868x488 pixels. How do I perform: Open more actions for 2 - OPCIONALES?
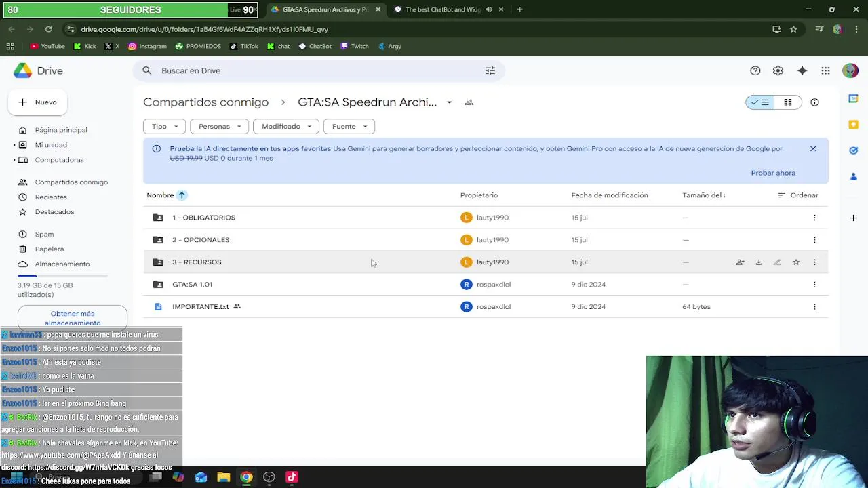pos(814,240)
